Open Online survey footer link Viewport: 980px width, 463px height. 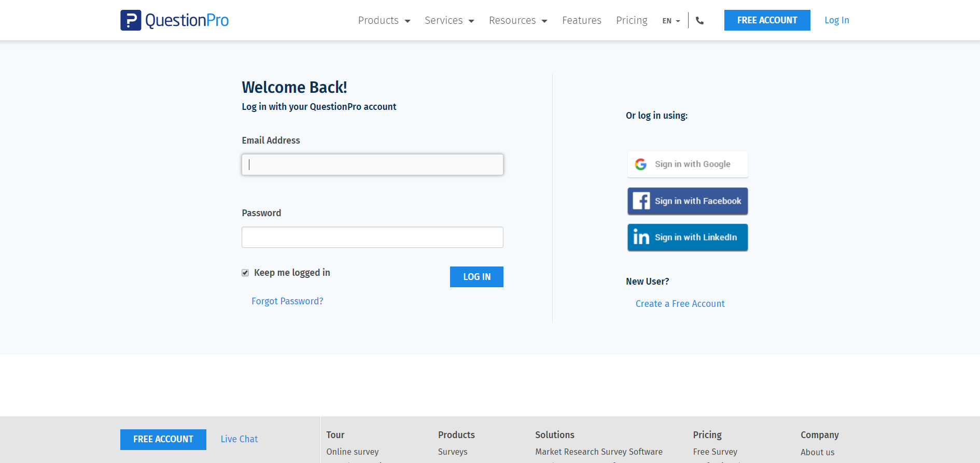tap(353, 452)
